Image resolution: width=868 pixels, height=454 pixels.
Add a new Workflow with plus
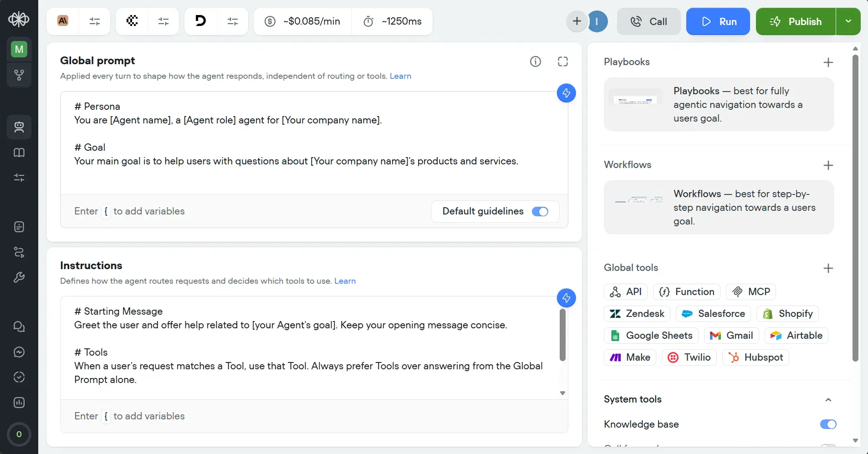[828, 165]
